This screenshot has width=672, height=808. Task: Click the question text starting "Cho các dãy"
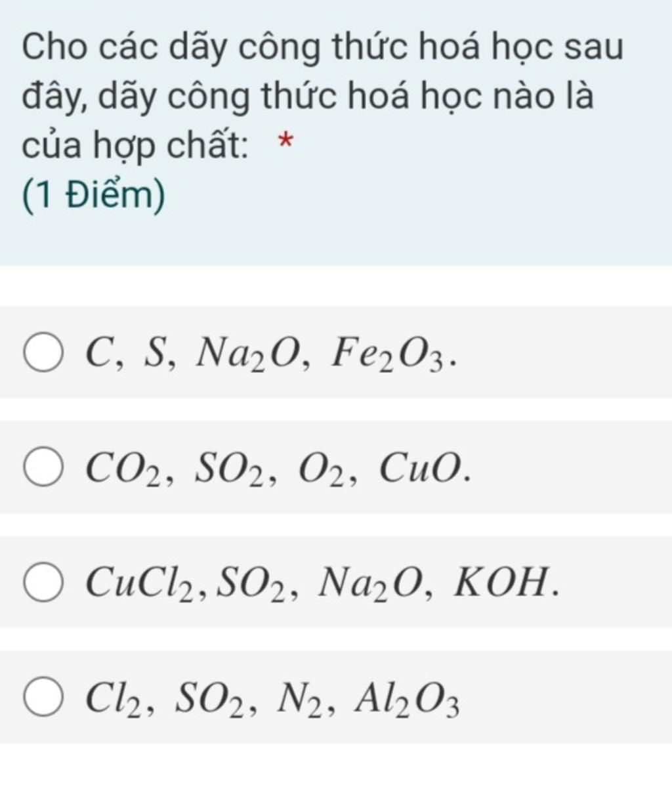tap(322, 47)
